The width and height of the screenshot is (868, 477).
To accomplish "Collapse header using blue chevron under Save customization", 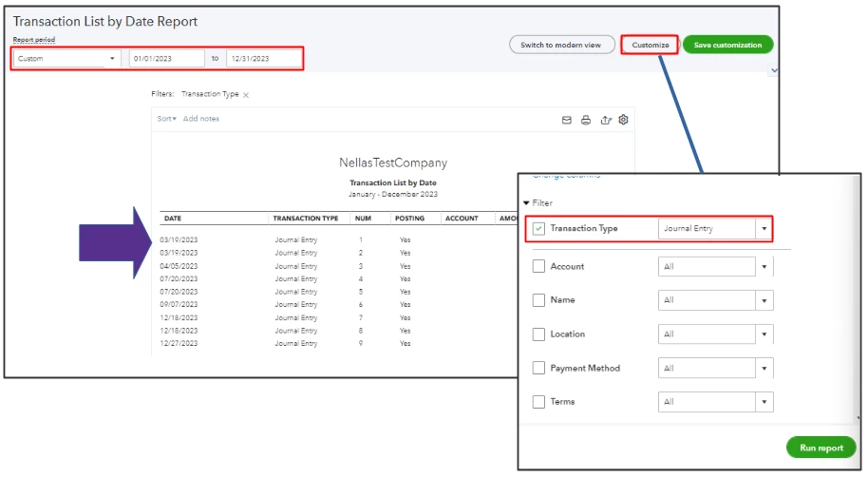I will pyautogui.click(x=774, y=70).
